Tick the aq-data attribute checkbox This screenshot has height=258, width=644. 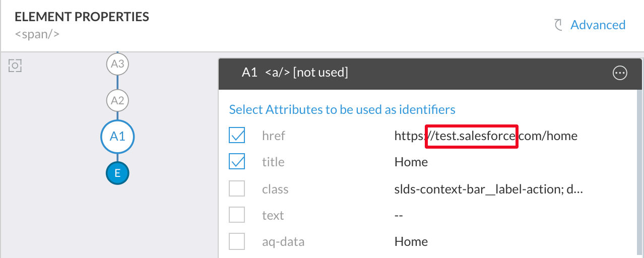pos(237,241)
